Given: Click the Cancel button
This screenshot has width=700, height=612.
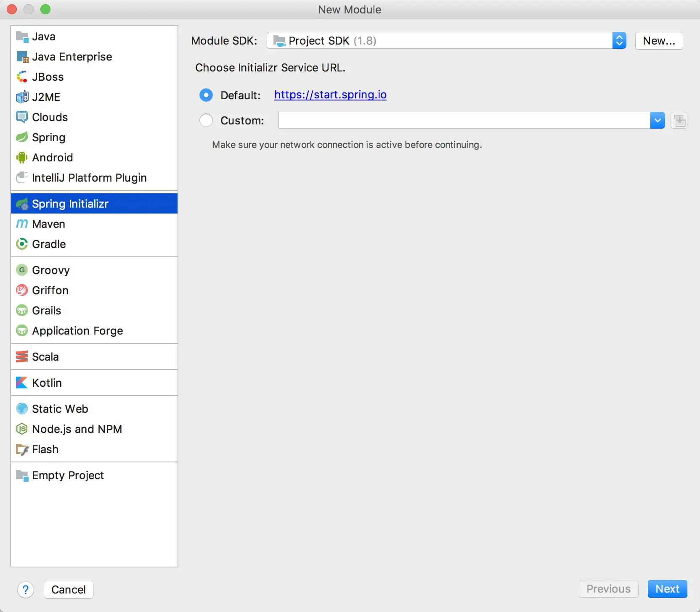Looking at the screenshot, I should click(x=69, y=590).
